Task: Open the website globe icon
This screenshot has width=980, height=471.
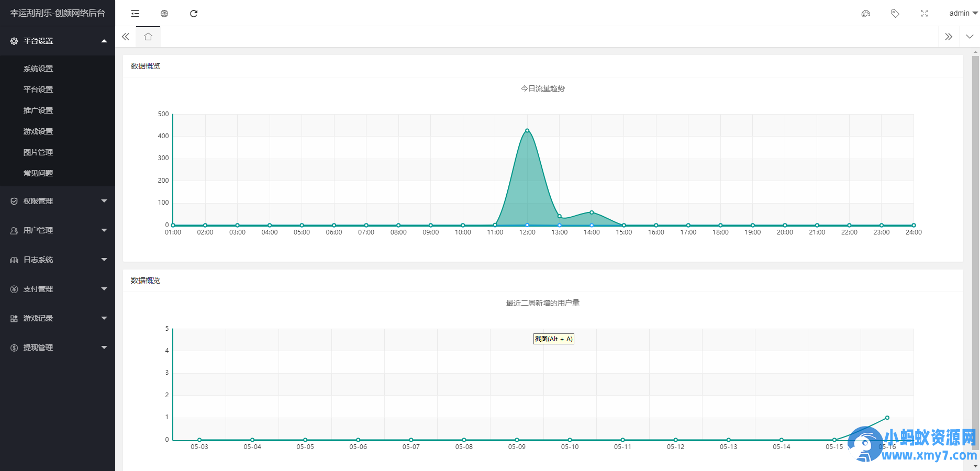Action: (164, 14)
